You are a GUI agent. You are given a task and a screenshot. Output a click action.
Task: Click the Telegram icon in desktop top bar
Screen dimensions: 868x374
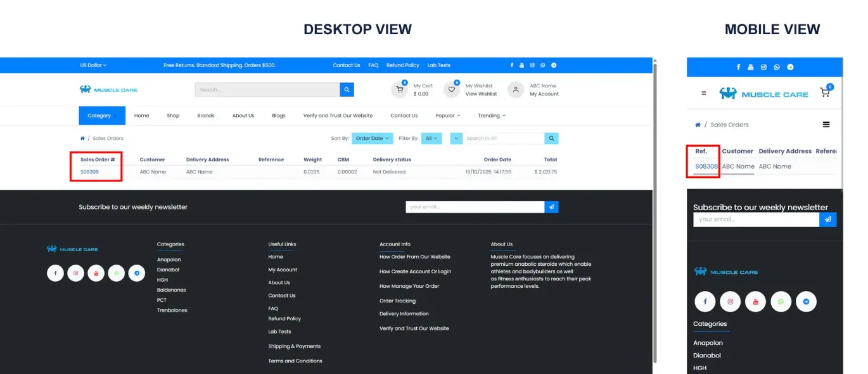pos(554,65)
